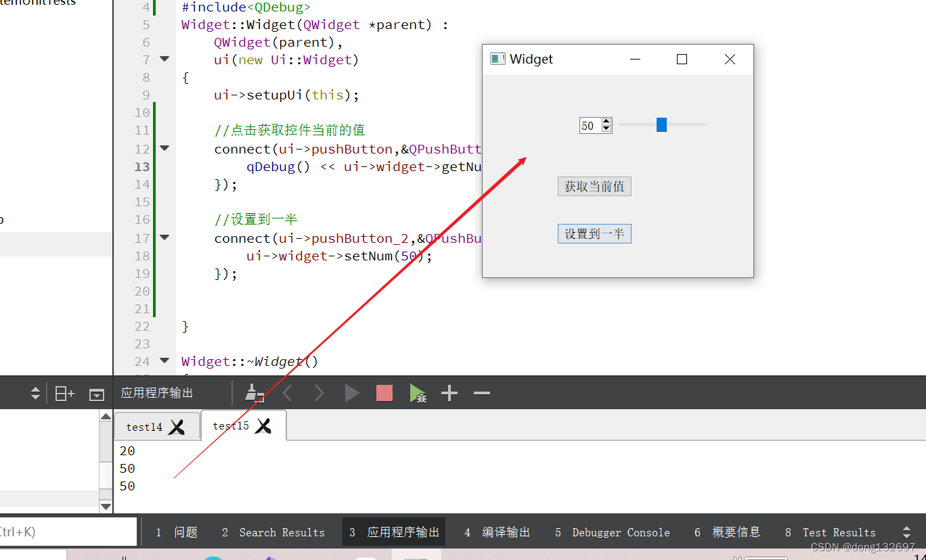926x560 pixels.
Task: Click the spin box value field
Action: click(x=590, y=126)
